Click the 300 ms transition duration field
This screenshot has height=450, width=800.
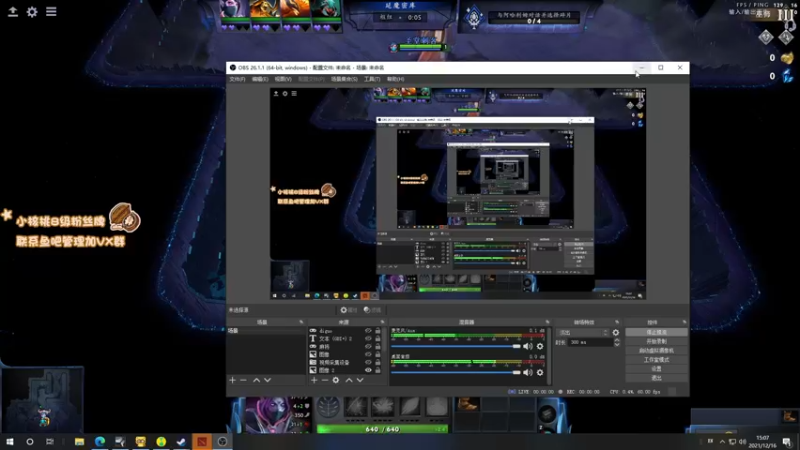[x=591, y=342]
